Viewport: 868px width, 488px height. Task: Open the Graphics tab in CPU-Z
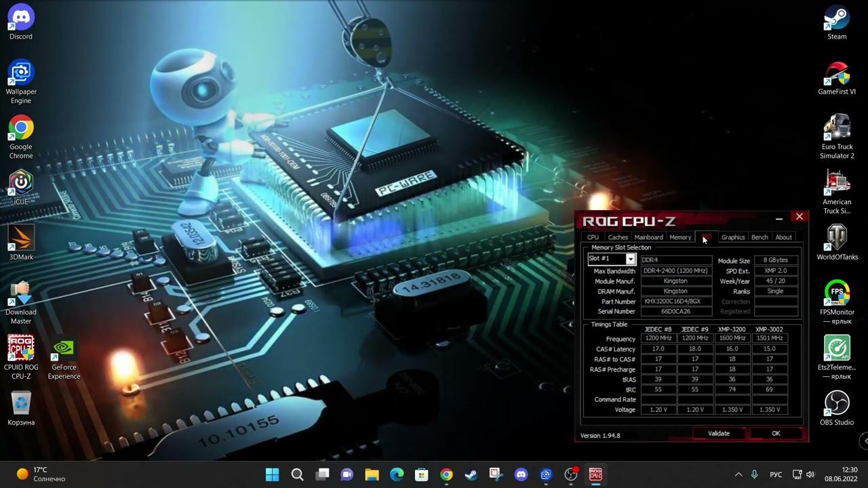point(732,237)
